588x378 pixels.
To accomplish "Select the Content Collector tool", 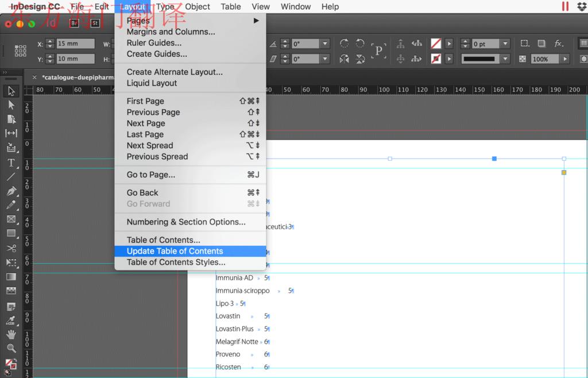I will pos(11,148).
